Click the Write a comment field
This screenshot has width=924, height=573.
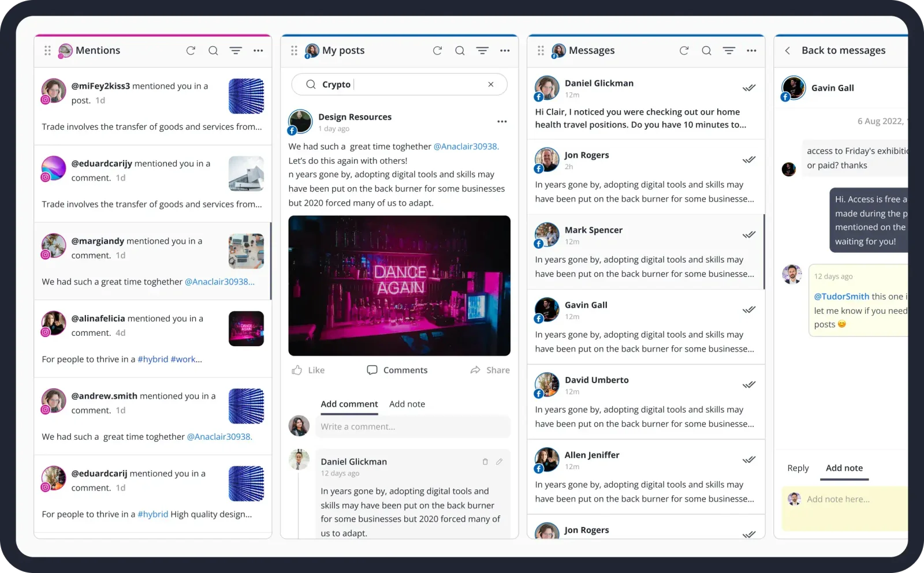[413, 426]
